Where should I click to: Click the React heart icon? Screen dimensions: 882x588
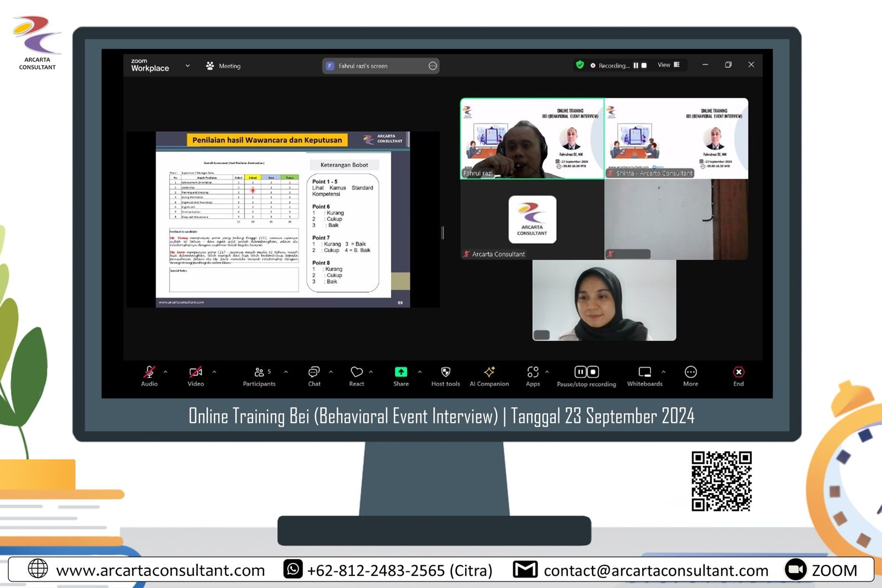[x=356, y=373]
